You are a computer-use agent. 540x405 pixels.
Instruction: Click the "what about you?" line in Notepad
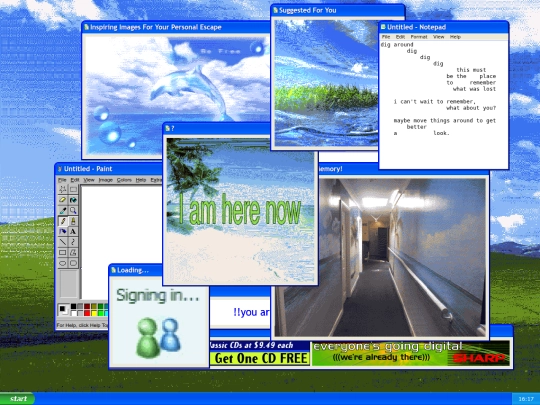pyautogui.click(x=471, y=108)
